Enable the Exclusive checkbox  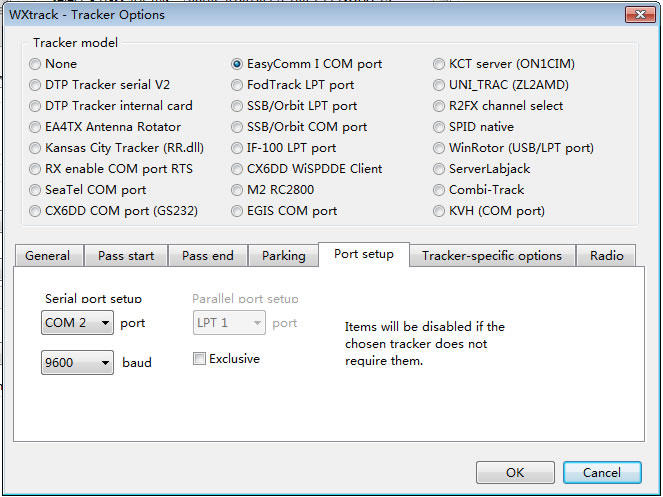[200, 359]
